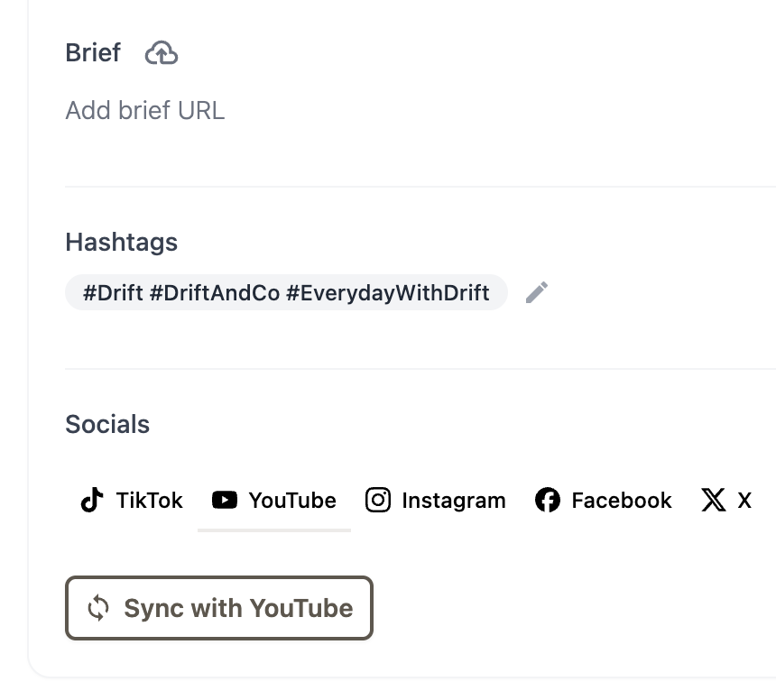Click the #Drift hashtag text
This screenshot has height=700, width=776.
[113, 293]
